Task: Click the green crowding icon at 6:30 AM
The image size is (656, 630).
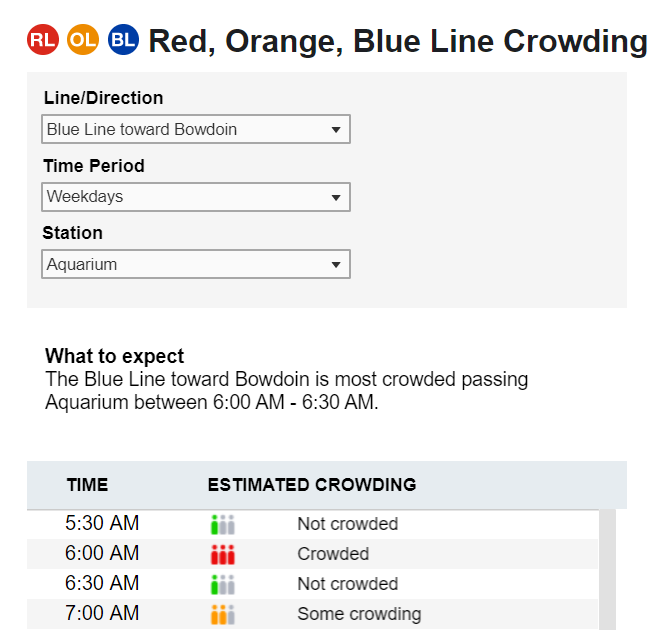Action: click(x=223, y=584)
